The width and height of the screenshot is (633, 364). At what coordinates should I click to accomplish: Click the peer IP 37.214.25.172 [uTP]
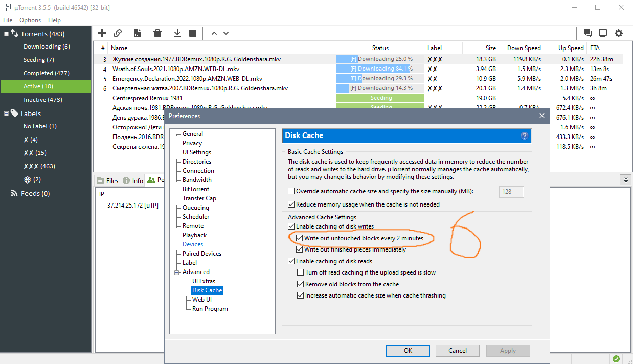[x=133, y=206]
